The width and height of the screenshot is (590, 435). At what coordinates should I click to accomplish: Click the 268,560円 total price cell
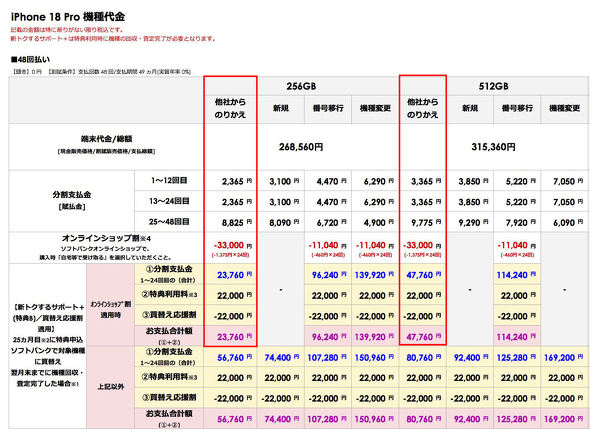301,147
